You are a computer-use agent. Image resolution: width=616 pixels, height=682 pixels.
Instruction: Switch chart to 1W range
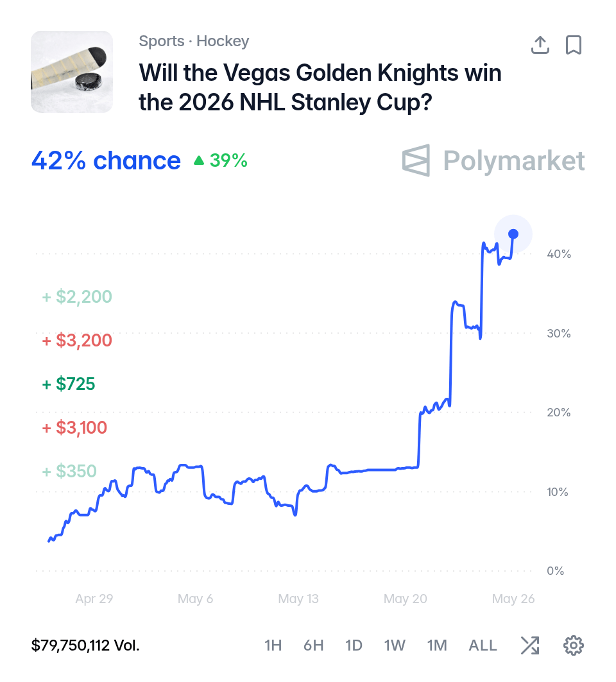click(x=395, y=645)
